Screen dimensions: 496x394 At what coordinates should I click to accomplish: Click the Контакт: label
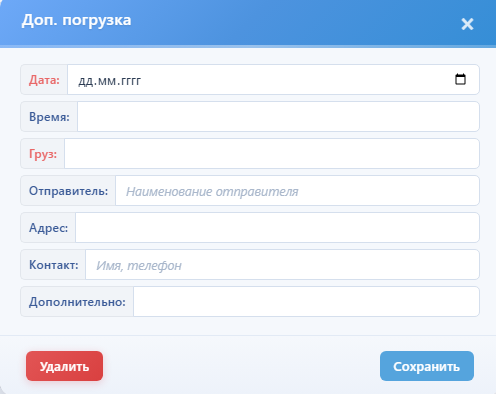53,265
